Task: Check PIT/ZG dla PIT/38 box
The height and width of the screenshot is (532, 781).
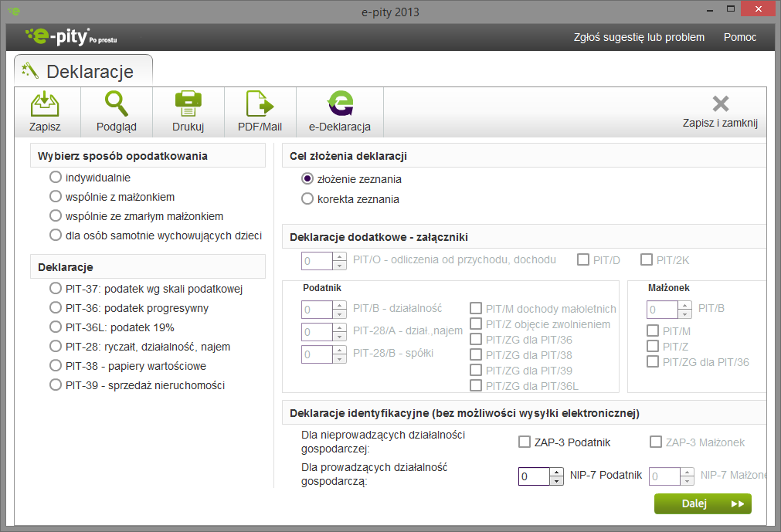Action: (476, 354)
